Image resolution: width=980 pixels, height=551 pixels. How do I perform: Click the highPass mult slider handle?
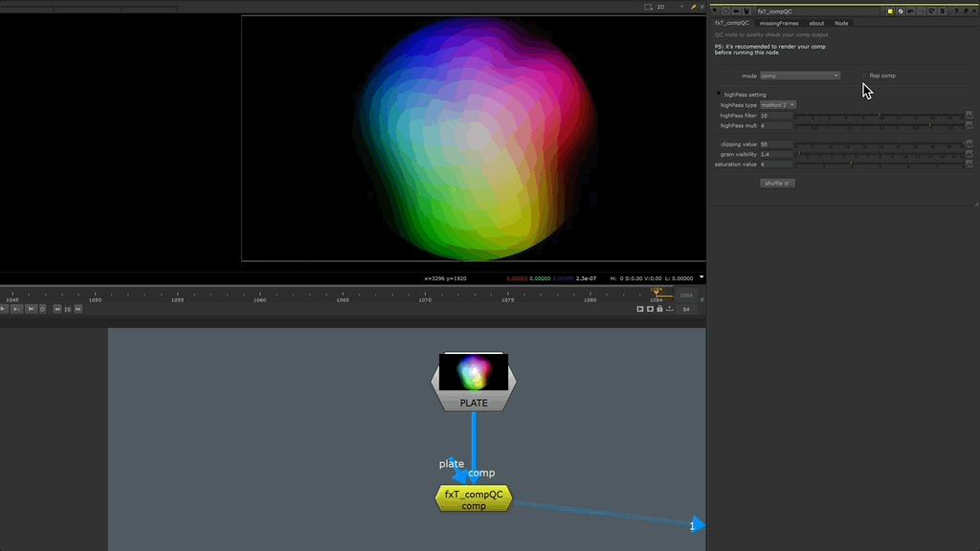coord(930,125)
